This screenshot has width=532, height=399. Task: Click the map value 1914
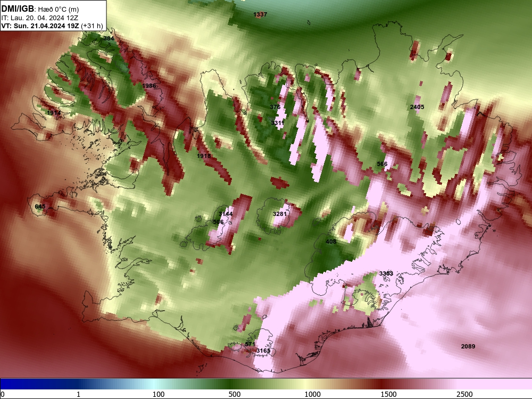click(x=54, y=113)
